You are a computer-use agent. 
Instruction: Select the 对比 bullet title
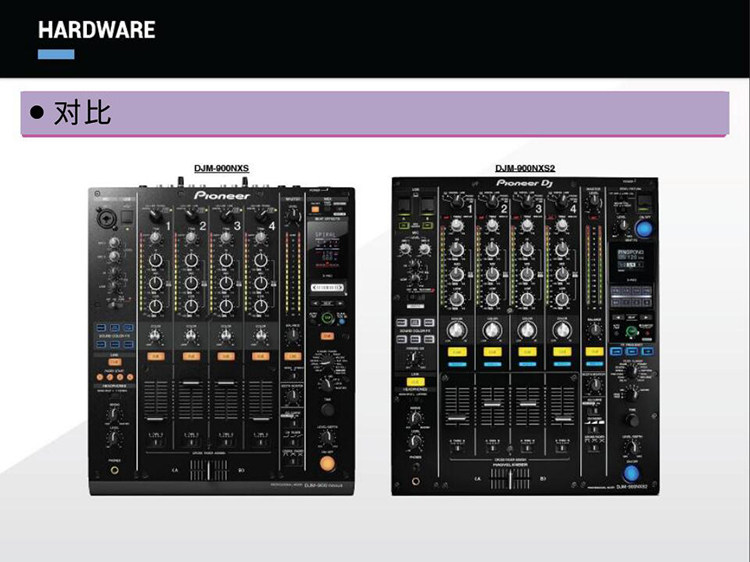pos(82,113)
